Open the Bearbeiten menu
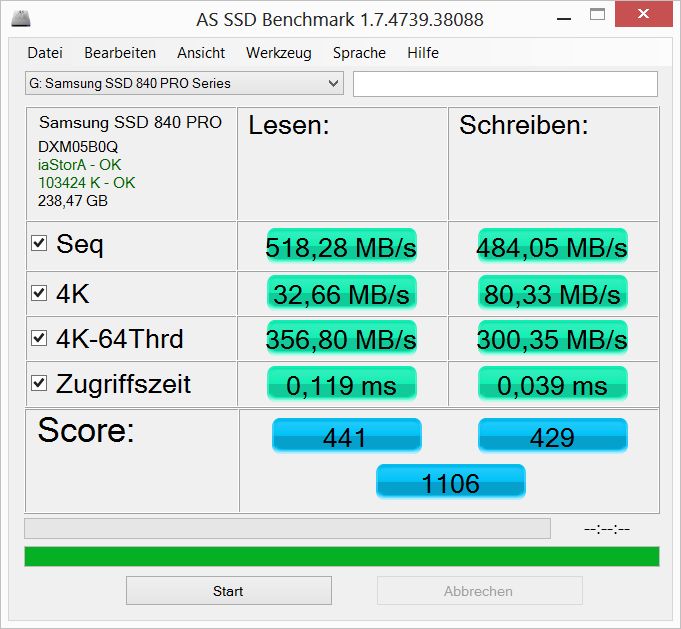This screenshot has width=681, height=629. 120,53
